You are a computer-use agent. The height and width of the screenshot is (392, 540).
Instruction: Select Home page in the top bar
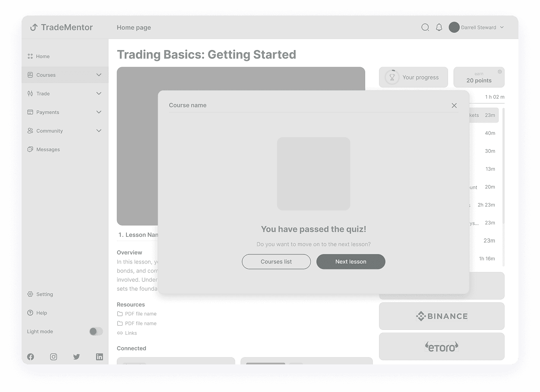pyautogui.click(x=134, y=27)
